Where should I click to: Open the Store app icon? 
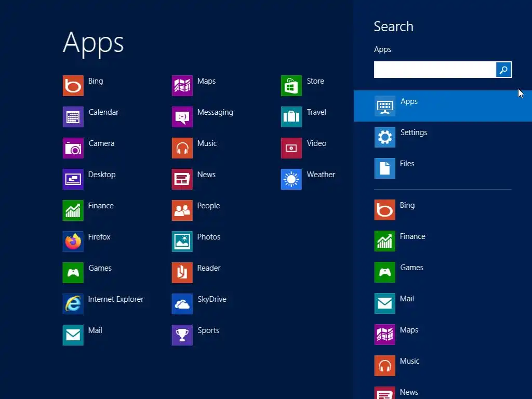pos(291,86)
